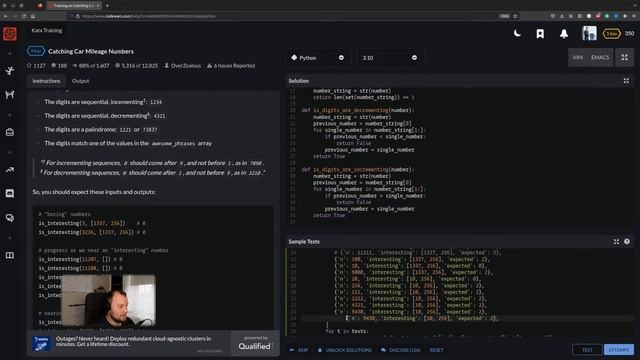Bookmark the page with the star icon

point(515,16)
